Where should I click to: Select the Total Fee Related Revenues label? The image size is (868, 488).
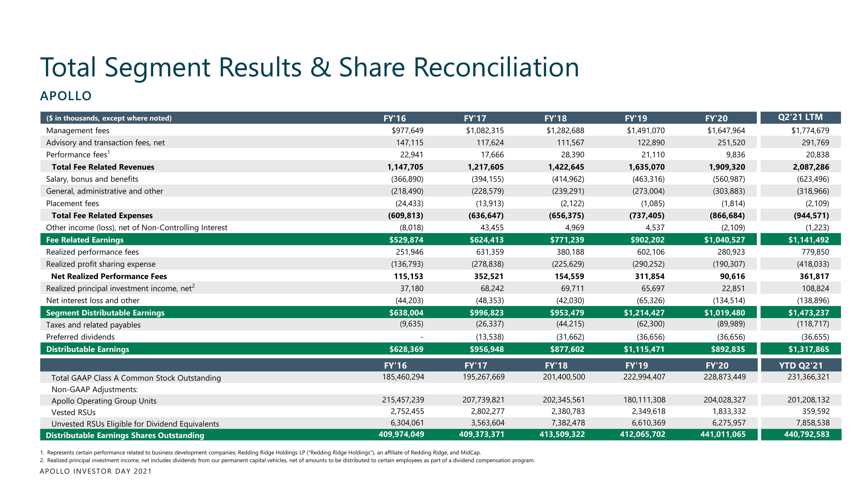(103, 167)
